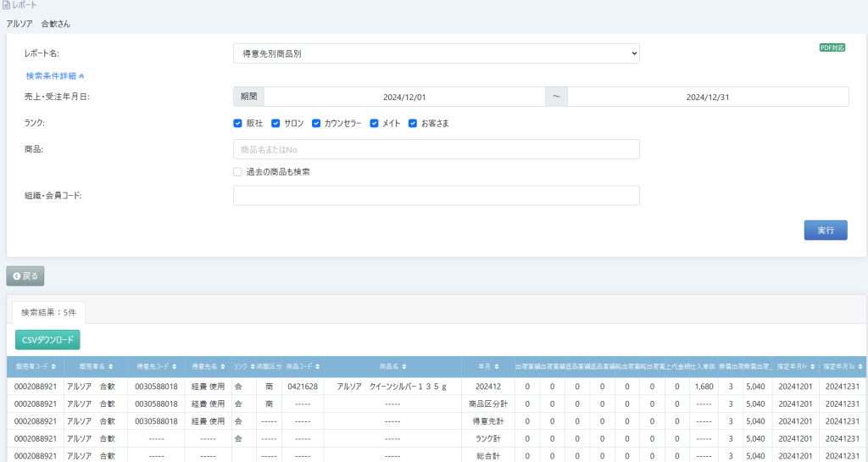Enable 過去の商品も検索 checkbox
The image size is (868, 462).
point(238,172)
